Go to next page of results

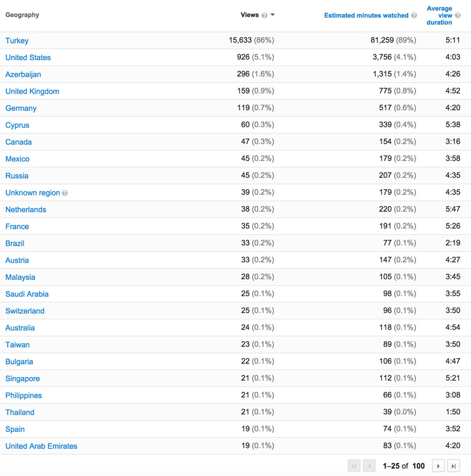click(438, 466)
